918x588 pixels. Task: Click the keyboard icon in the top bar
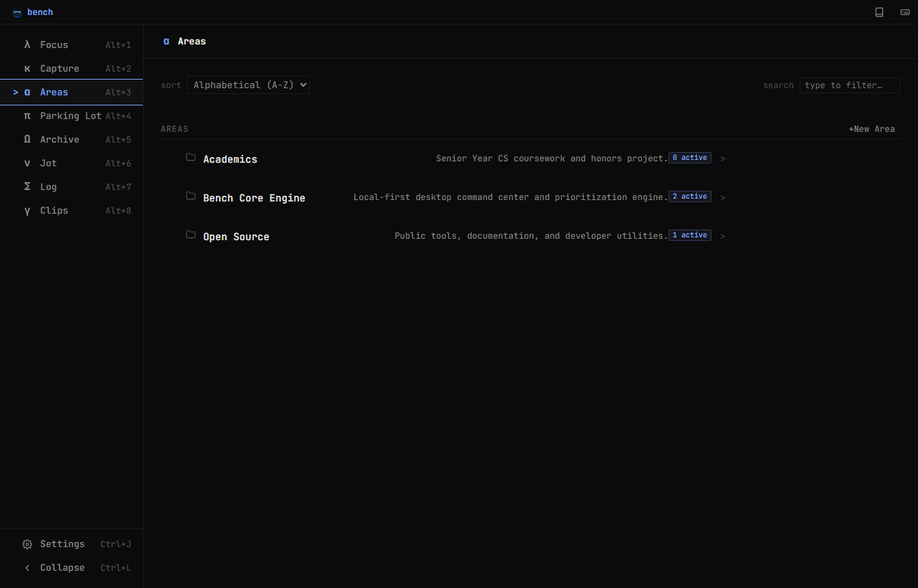(x=905, y=12)
